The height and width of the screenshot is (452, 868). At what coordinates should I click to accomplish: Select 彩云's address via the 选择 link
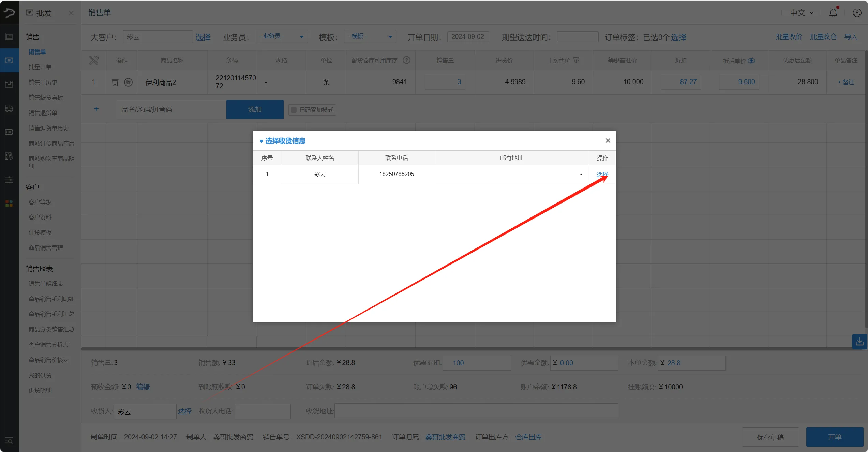pyautogui.click(x=602, y=174)
